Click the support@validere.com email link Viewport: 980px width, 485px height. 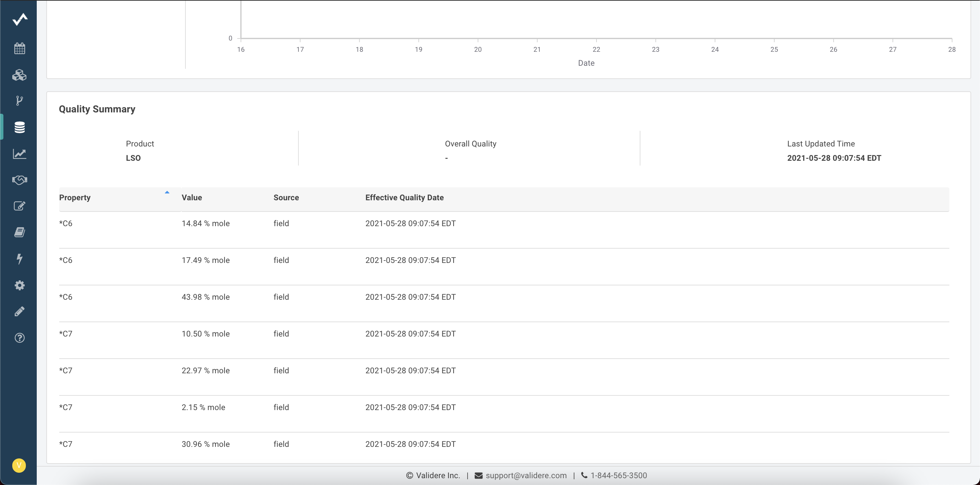[x=526, y=475]
